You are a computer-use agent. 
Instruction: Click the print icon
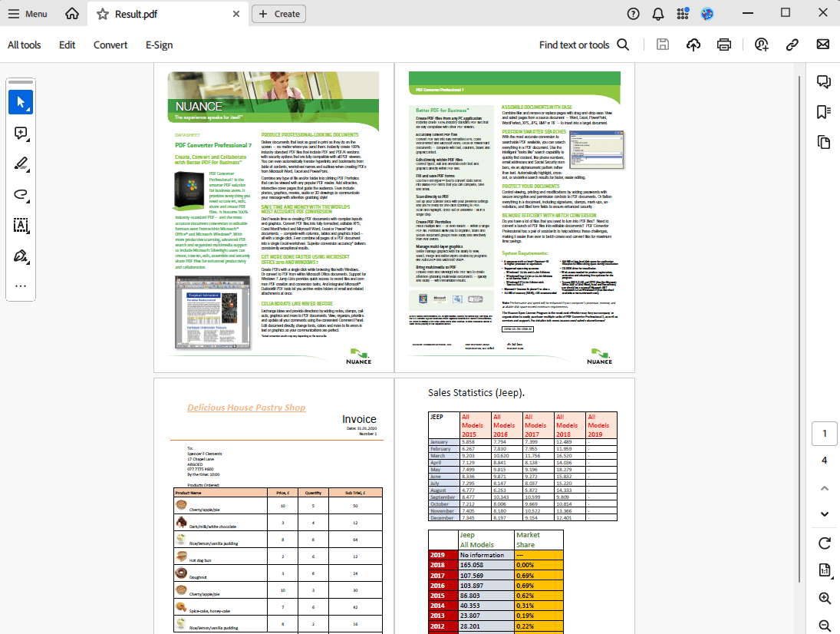click(x=724, y=45)
